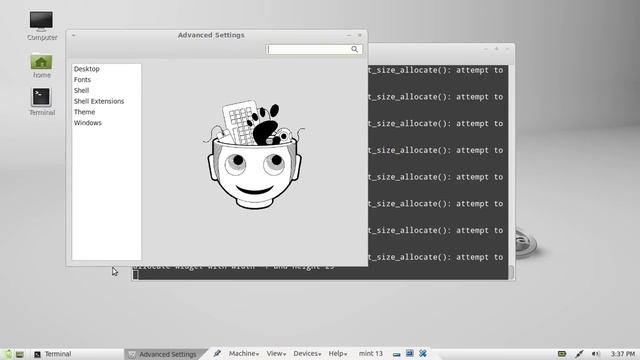Click the show desktop icon in panel

20,354
